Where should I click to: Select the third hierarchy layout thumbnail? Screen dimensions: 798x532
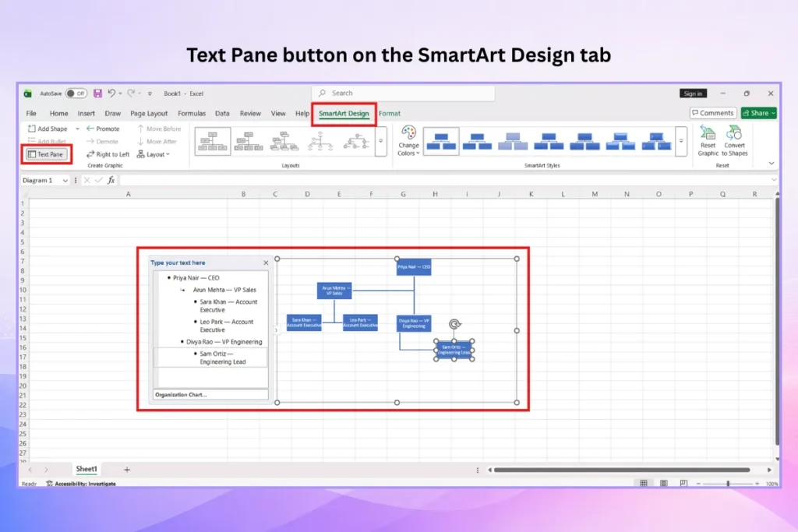(x=284, y=141)
